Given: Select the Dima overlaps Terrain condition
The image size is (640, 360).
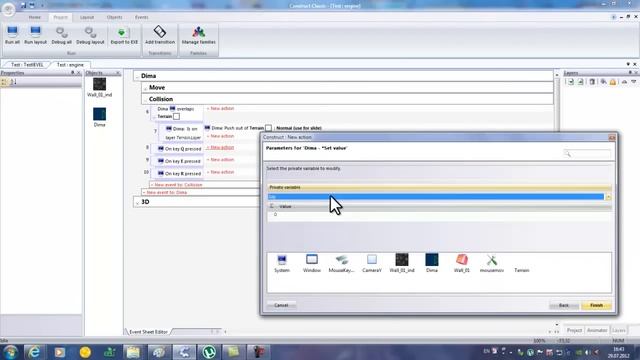Looking at the screenshot, I should [177, 113].
